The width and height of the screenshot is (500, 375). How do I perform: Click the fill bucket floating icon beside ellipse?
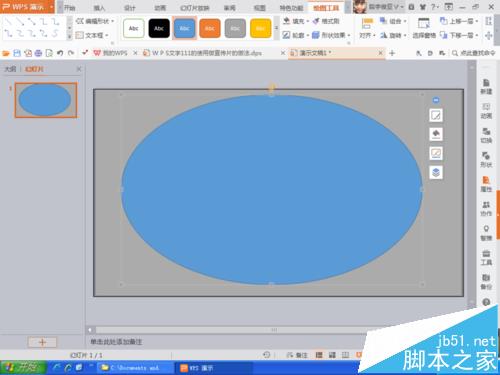point(436,134)
